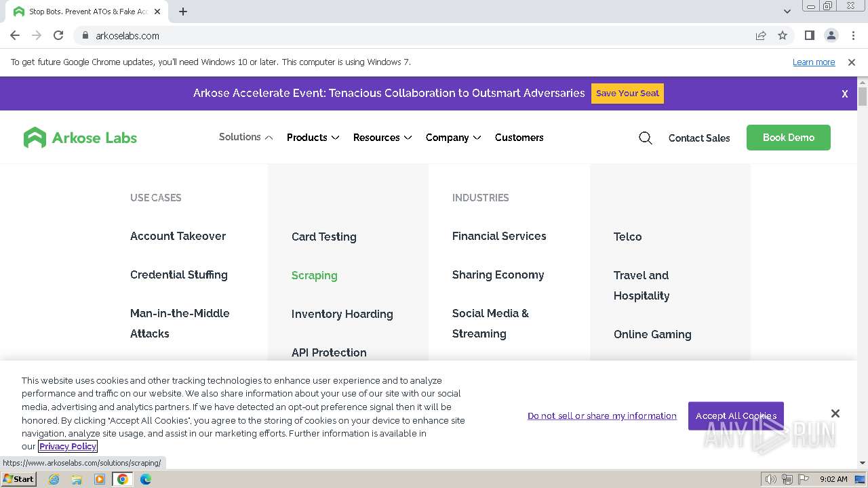This screenshot has height=488, width=868.
Task: Share this page via address bar icon
Action: tap(761, 35)
